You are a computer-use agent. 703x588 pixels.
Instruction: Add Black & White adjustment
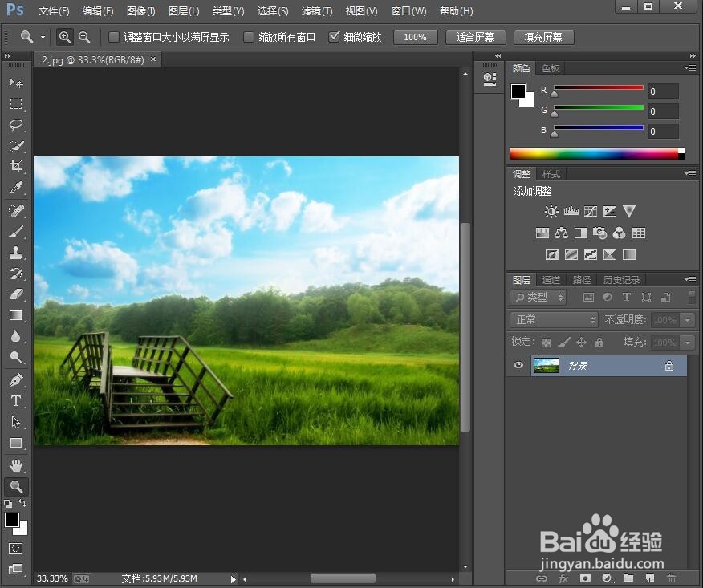[x=580, y=233]
